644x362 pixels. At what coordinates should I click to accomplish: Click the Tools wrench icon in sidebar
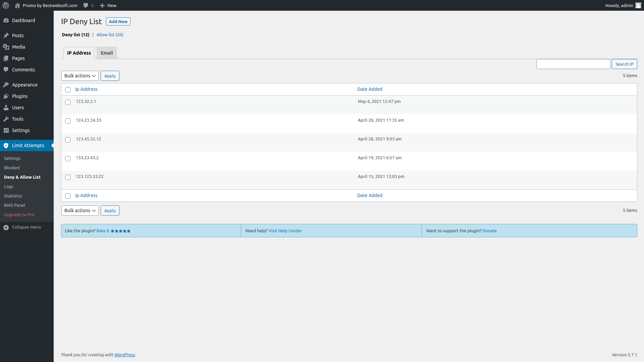pos(6,119)
